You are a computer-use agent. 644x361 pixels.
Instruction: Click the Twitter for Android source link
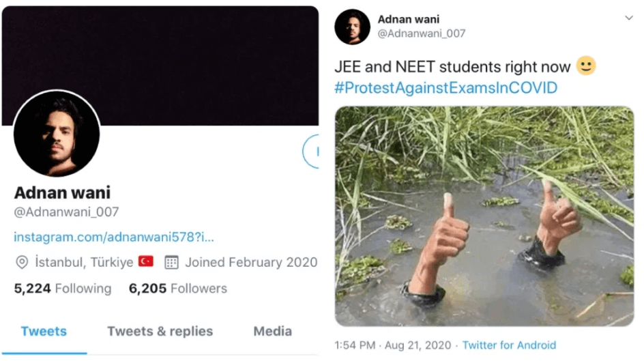pyautogui.click(x=509, y=345)
